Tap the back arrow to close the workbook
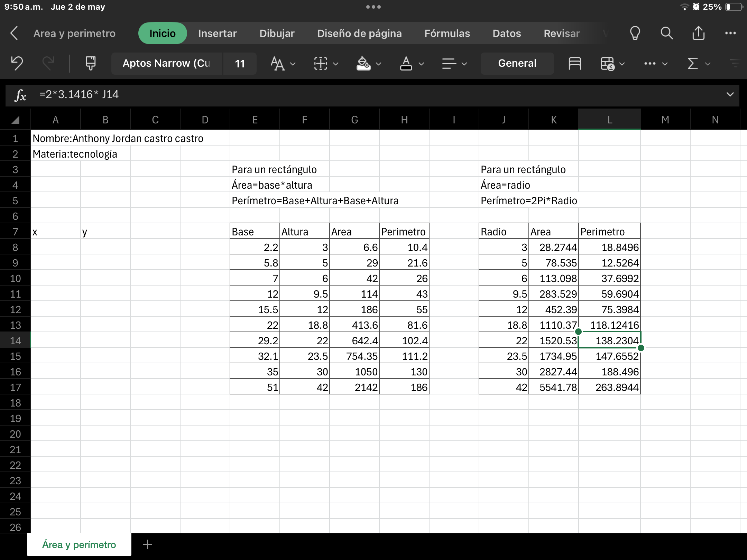 14,33
